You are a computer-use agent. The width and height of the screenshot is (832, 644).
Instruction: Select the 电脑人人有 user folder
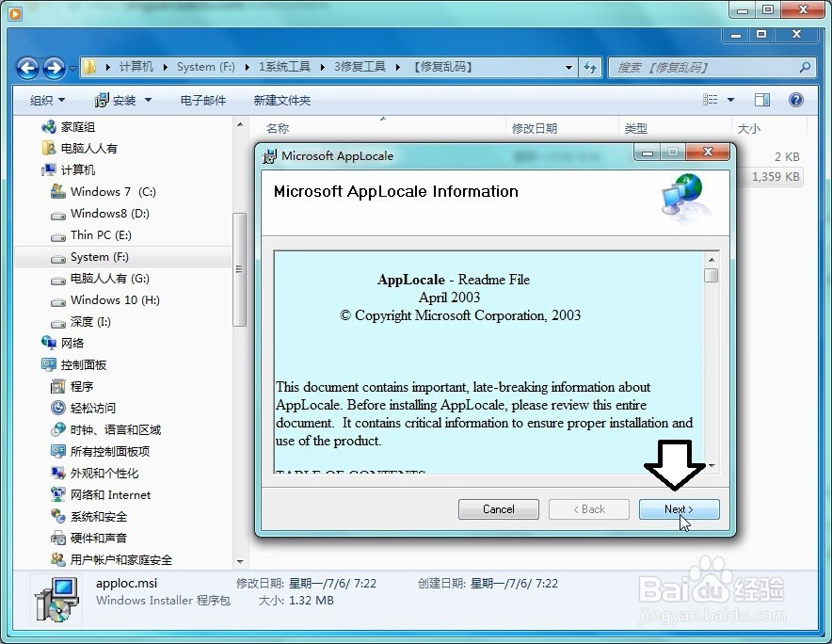pos(88,148)
